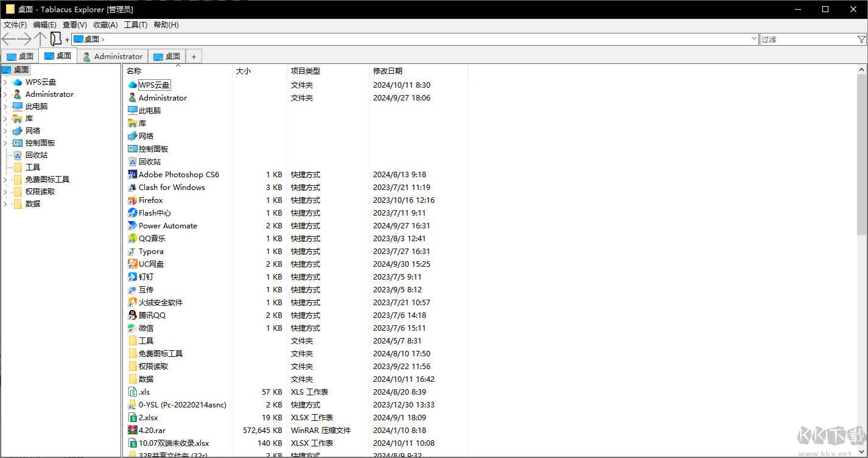
Task: Click the Power Automate icon
Action: click(133, 226)
